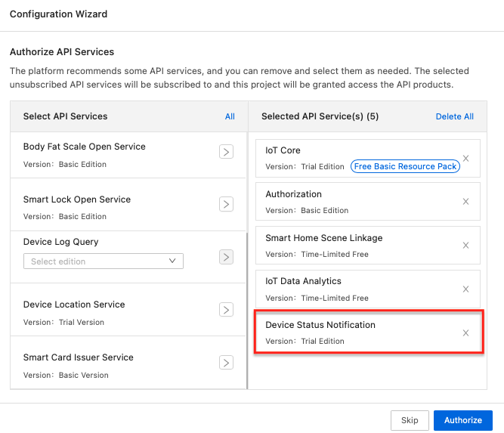Viewport: 504px width, 433px height.
Task: Add Smart Lock Open Service arrow
Action: [x=226, y=204]
